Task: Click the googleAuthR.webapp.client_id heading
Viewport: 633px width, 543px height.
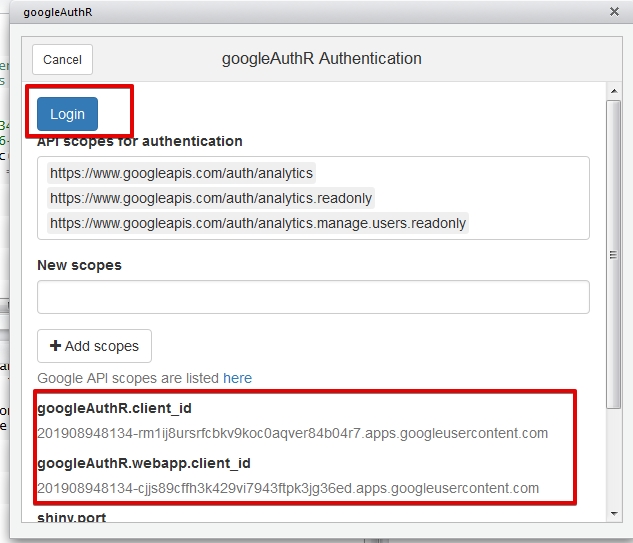Action: click(144, 463)
